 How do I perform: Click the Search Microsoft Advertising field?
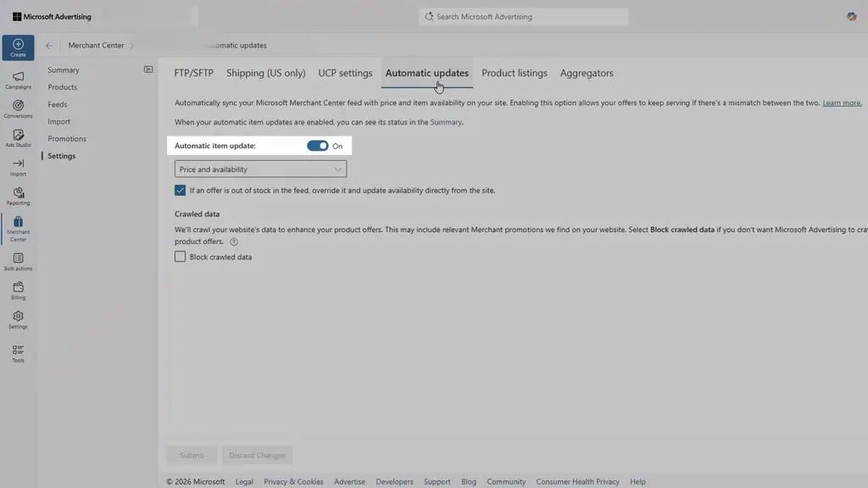524,17
